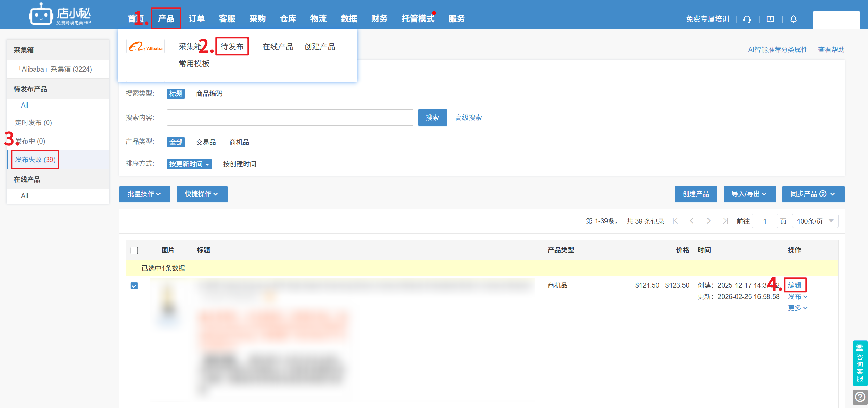
Task: Uncheck the selected product row checkbox
Action: (134, 286)
